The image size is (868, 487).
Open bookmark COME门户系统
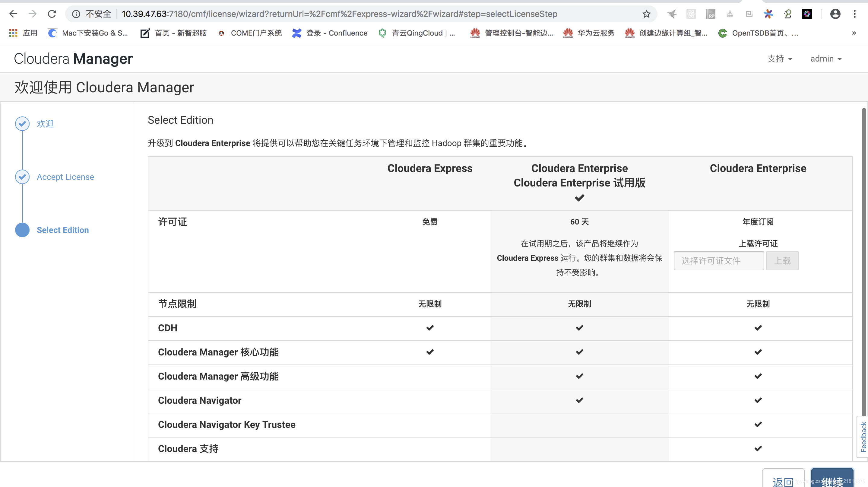pyautogui.click(x=250, y=33)
